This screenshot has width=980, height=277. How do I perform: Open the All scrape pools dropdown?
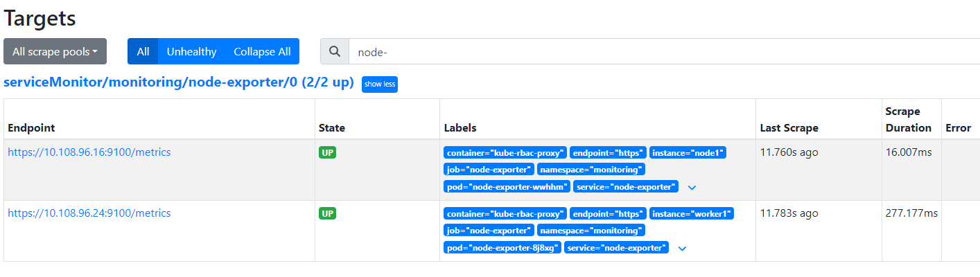click(55, 52)
